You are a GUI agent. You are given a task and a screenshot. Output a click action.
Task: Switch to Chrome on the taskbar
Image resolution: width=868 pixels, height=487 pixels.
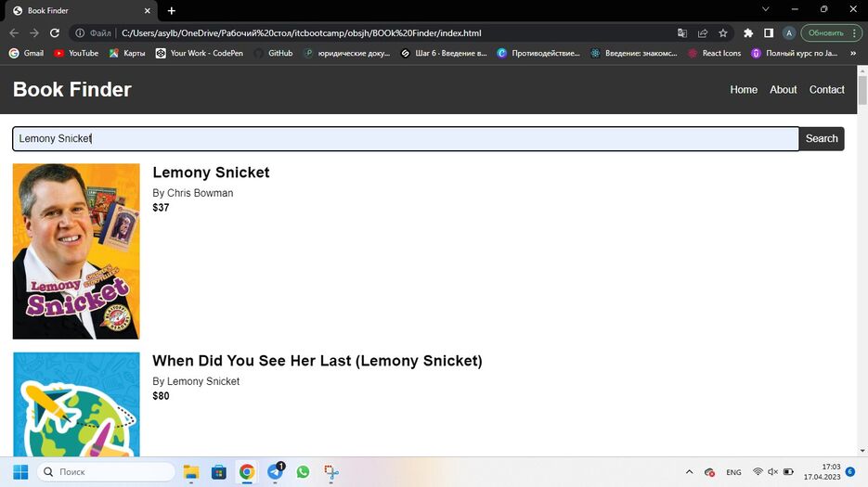coord(247,472)
